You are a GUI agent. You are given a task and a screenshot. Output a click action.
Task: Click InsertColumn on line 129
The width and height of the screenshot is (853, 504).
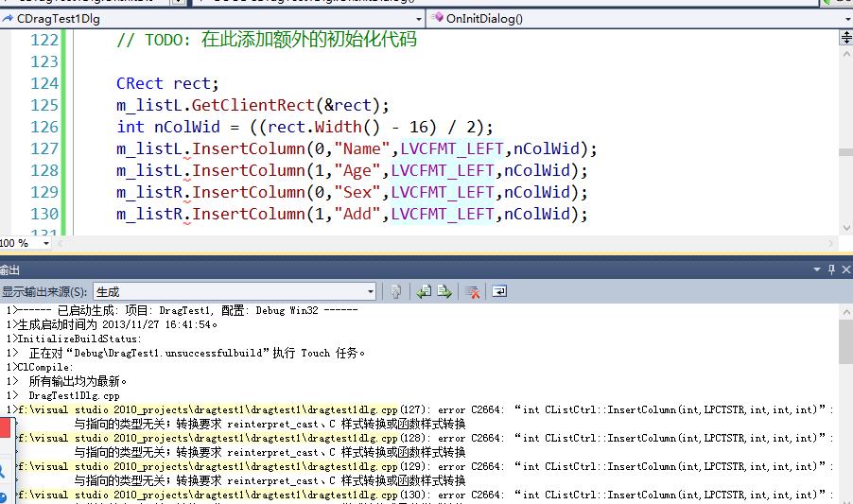point(249,192)
